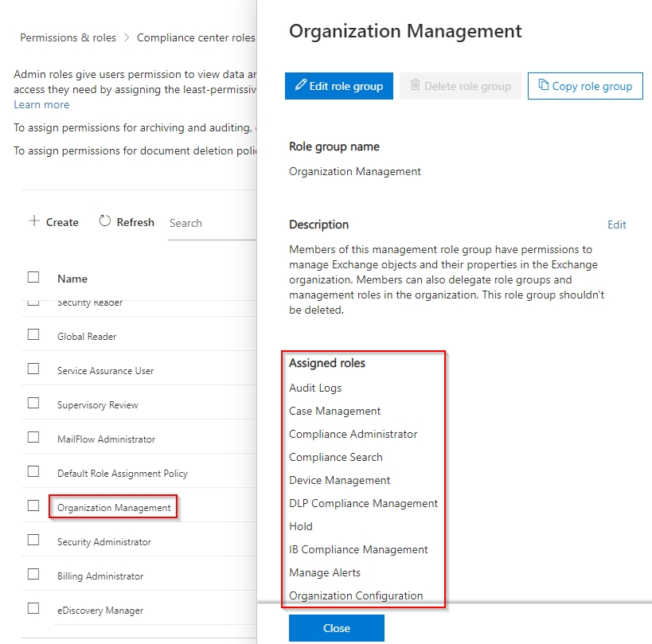652x644 pixels.
Task: Click the plus icon next to Create
Action: [33, 221]
